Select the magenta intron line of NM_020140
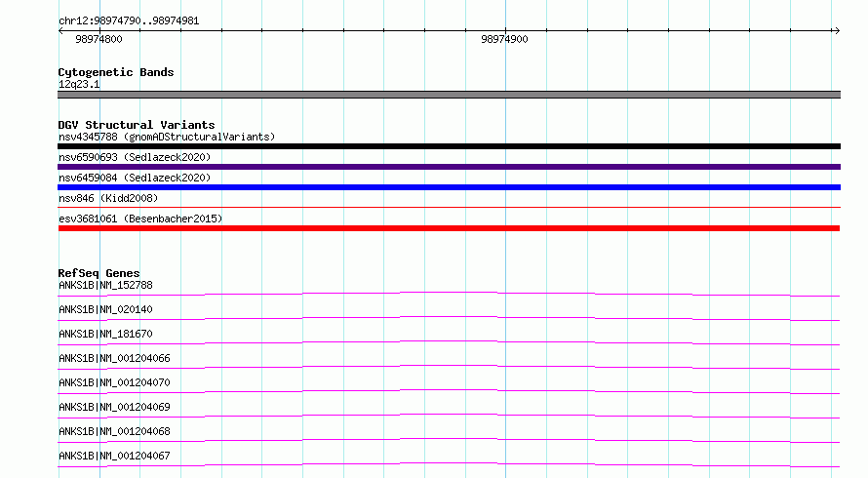This screenshot has height=478, width=868. click(449, 317)
